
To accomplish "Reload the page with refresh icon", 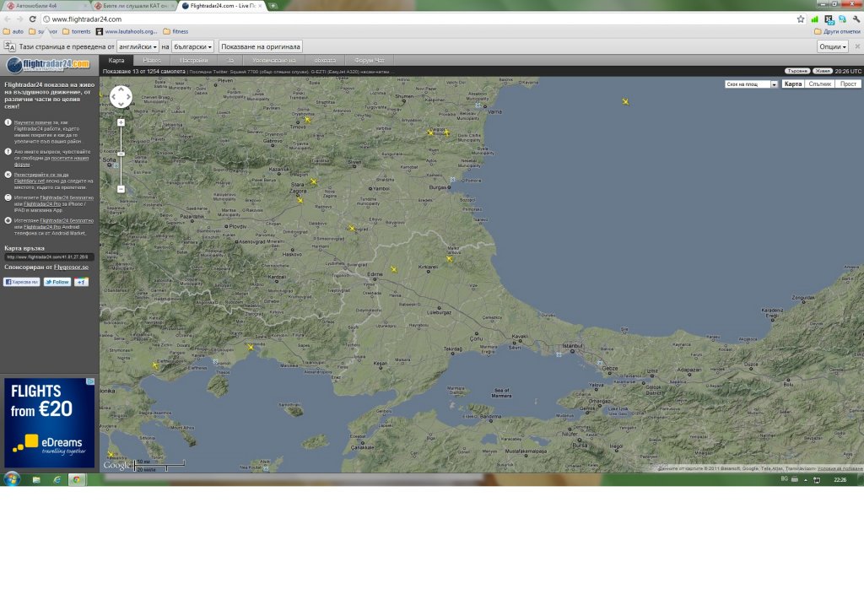I will tap(32, 19).
